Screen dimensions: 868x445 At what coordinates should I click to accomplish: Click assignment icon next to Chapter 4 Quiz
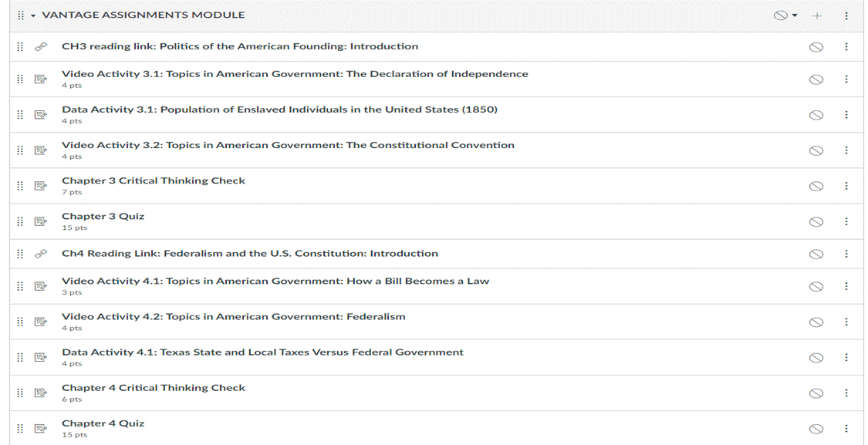click(x=40, y=428)
